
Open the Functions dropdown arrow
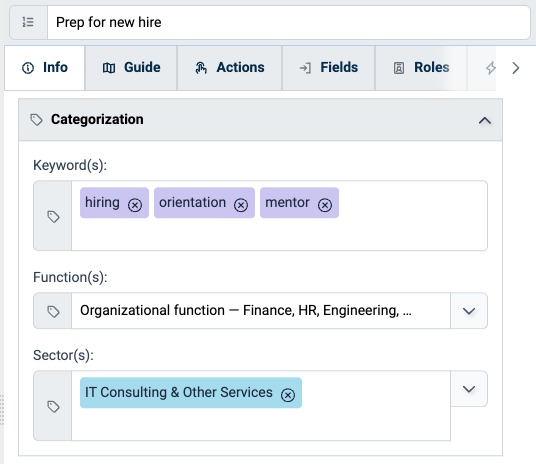click(469, 311)
